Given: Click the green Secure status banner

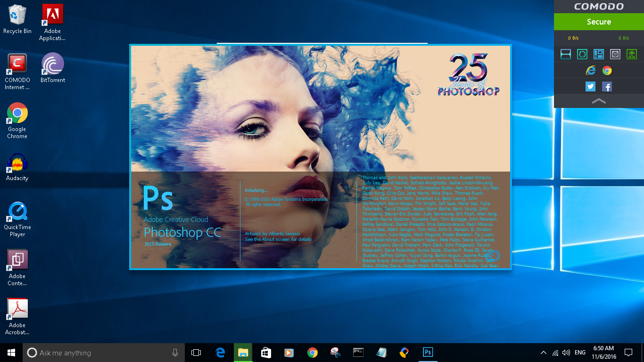Looking at the screenshot, I should coord(599,22).
